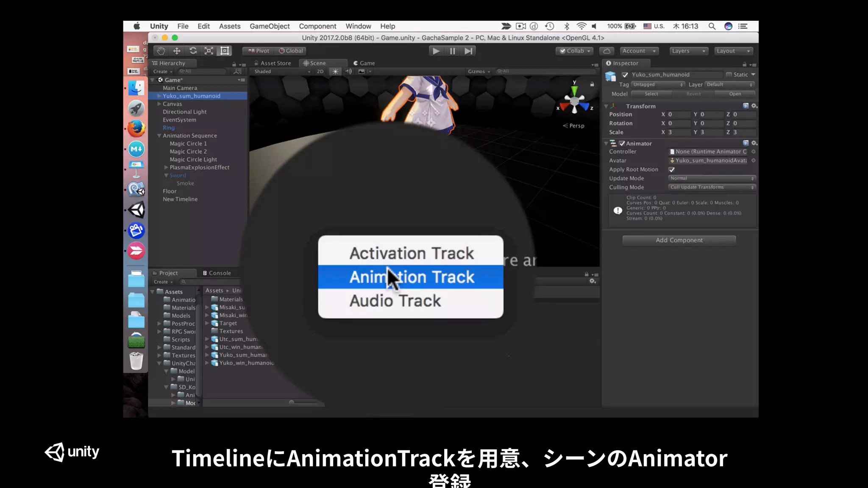Open Finder from the Dock

136,88
